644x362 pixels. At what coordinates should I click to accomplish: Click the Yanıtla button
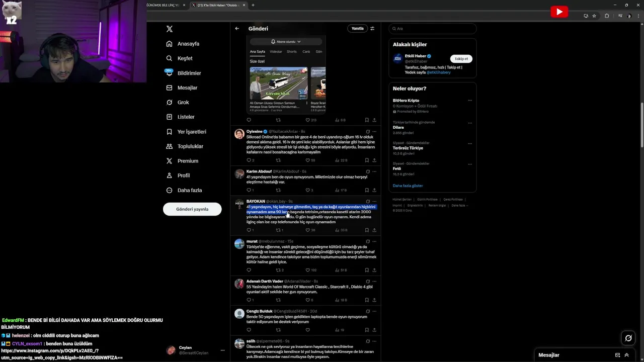[357, 29]
